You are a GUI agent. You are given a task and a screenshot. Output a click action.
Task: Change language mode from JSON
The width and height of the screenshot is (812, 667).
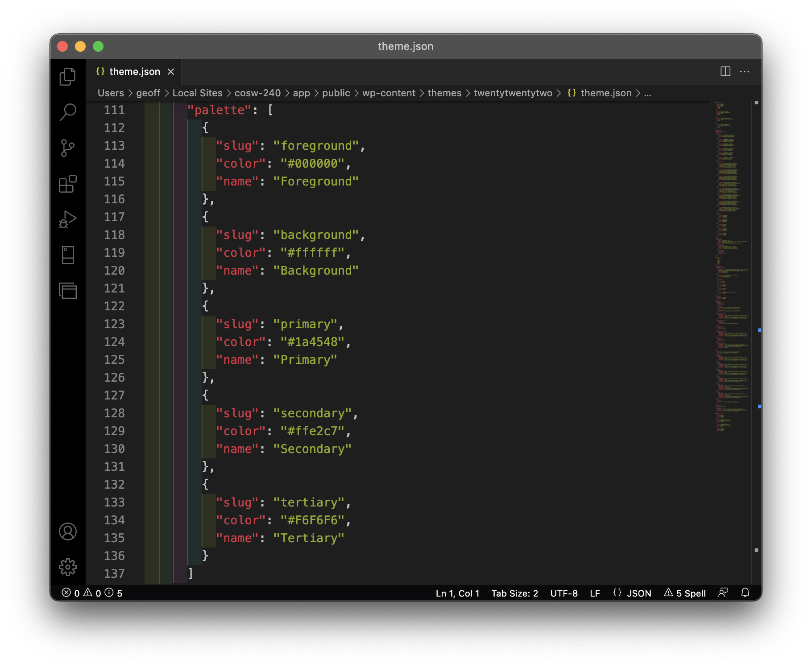[x=632, y=593]
